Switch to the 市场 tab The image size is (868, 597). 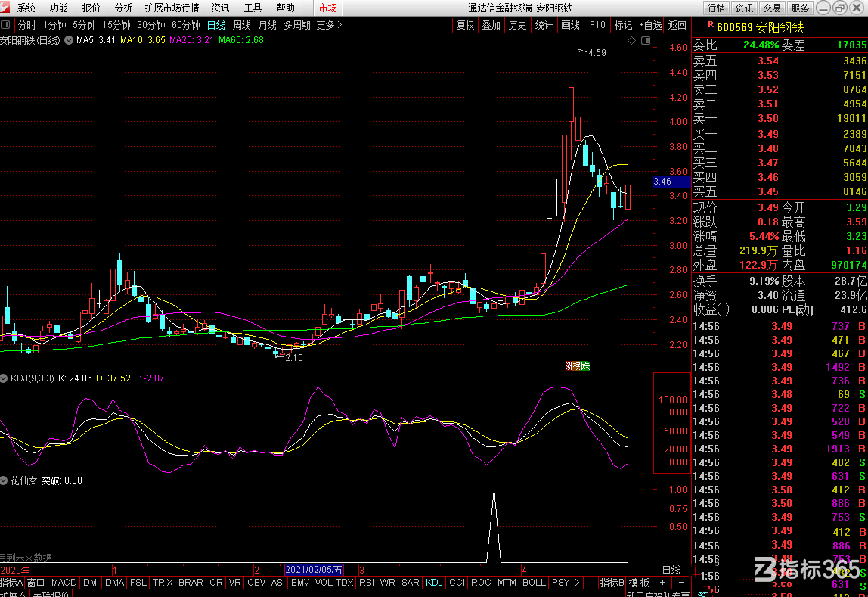[x=327, y=8]
